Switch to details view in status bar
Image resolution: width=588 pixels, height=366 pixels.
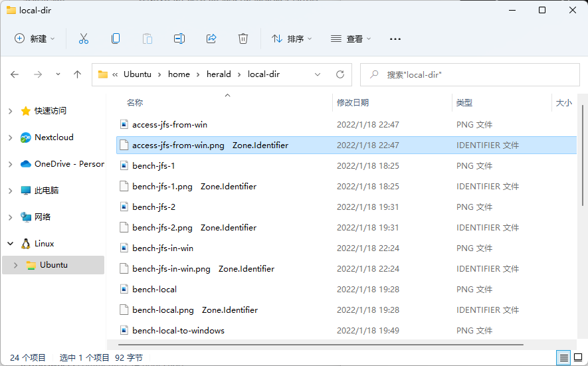[x=563, y=358]
